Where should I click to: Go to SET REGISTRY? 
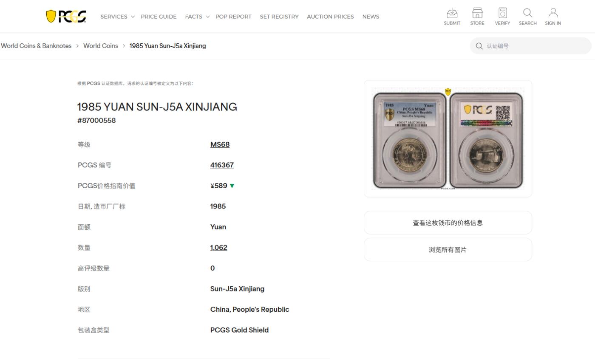[279, 17]
